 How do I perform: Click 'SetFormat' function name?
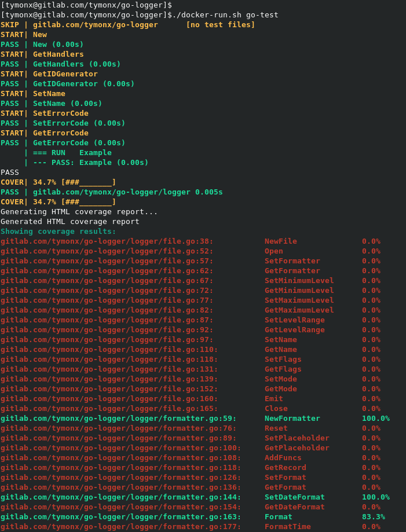(286, 478)
